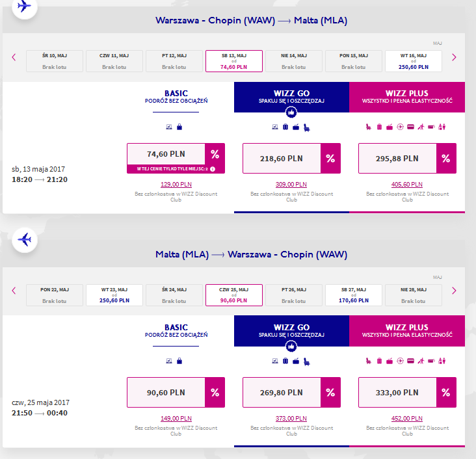Click route title Malta (MLA) → Warszawa - Chopin (WAW)
The height and width of the screenshot is (459, 476).
tap(252, 254)
